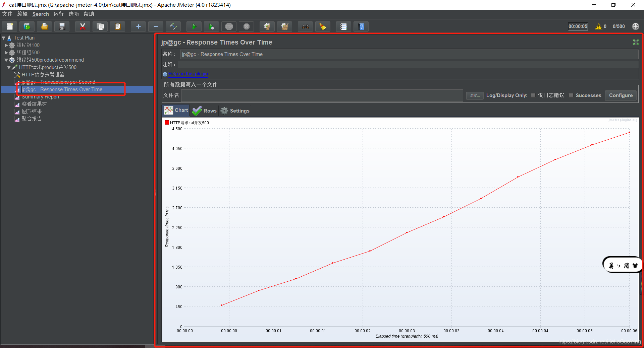The height and width of the screenshot is (348, 644).
Task: Collapse the HTTP请求product并发500 node arrow
Action: [x=9, y=67]
